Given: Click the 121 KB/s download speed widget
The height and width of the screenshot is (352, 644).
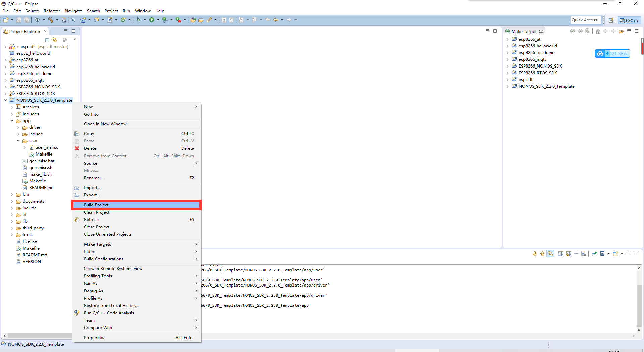Looking at the screenshot, I should click(612, 53).
